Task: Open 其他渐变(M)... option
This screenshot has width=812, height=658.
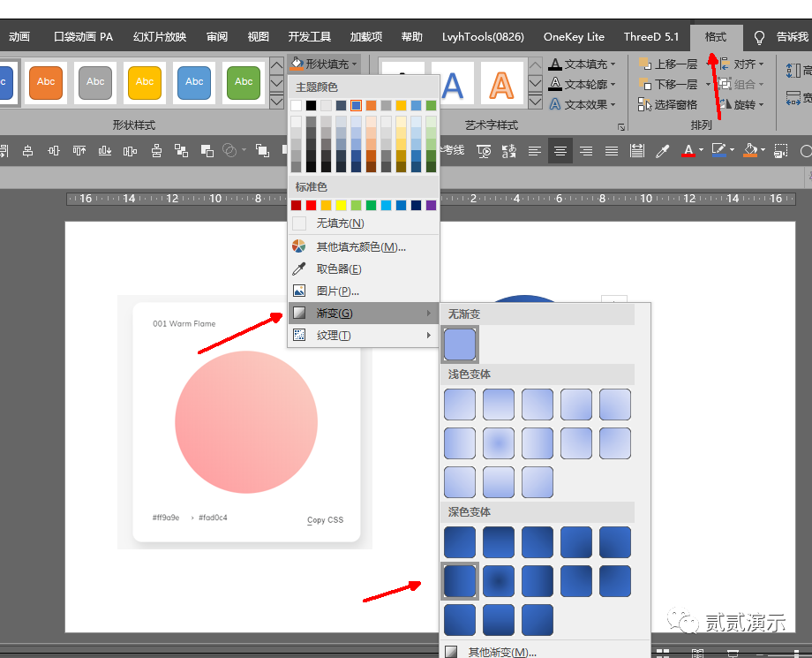Action: [545, 651]
